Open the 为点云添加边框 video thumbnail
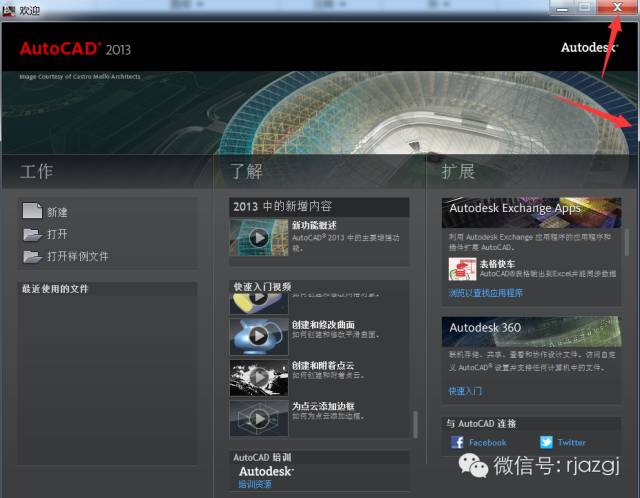This screenshot has height=498, width=640. 258,414
